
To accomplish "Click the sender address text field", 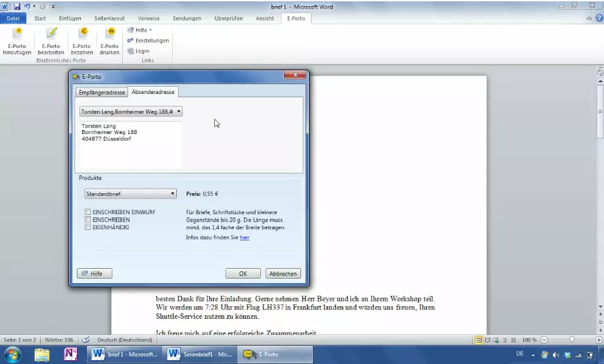I will (130, 143).
